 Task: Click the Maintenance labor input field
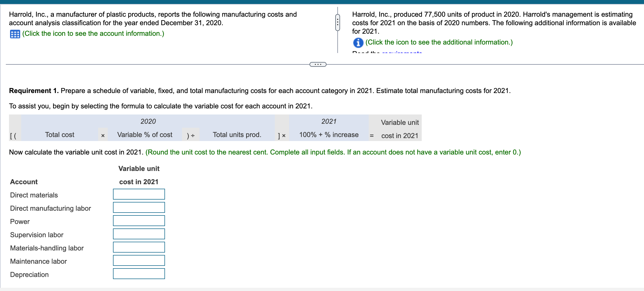(139, 260)
